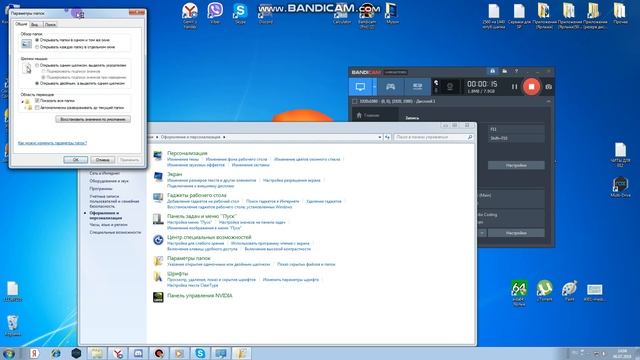Select Bandicam screen recording mode icon
The image size is (640, 360).
click(x=360, y=87)
